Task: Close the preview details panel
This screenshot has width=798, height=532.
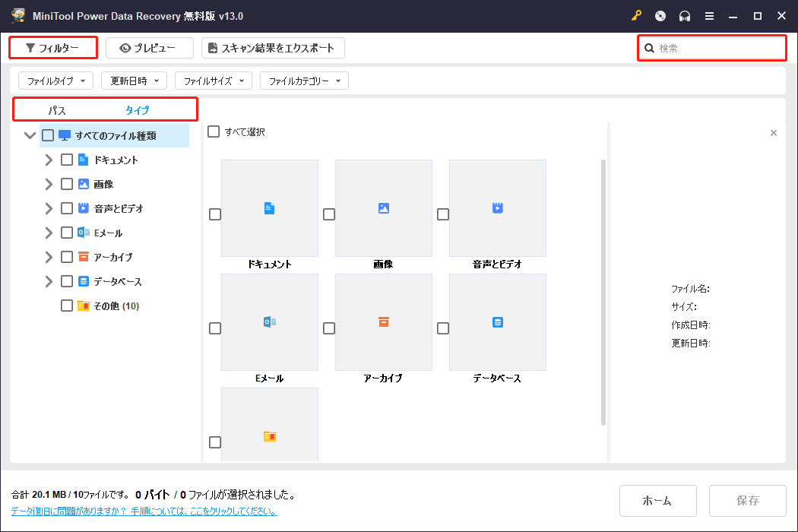Action: (x=774, y=133)
